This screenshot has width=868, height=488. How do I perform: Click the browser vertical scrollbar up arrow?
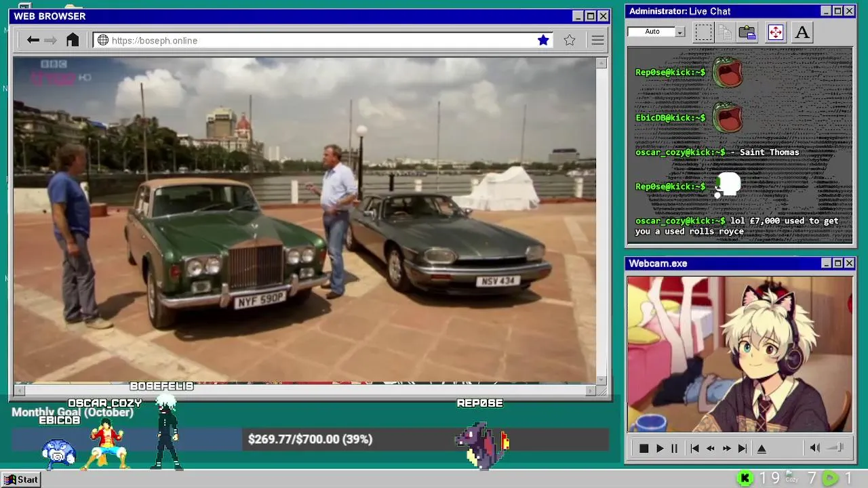click(601, 63)
